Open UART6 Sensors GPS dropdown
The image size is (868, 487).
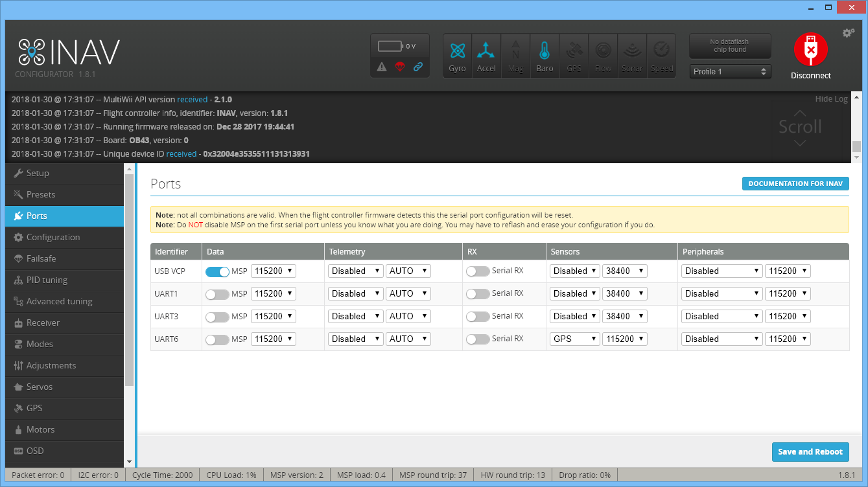(x=574, y=339)
